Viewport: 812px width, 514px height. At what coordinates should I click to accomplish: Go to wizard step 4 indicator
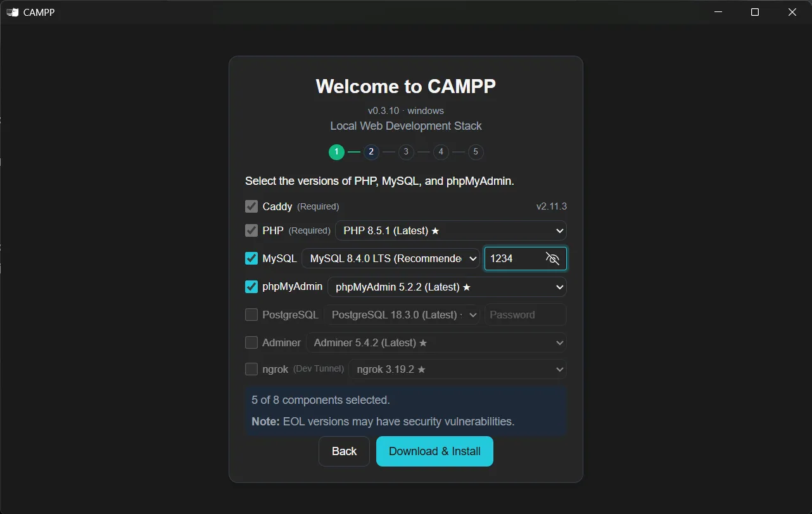[x=441, y=152]
